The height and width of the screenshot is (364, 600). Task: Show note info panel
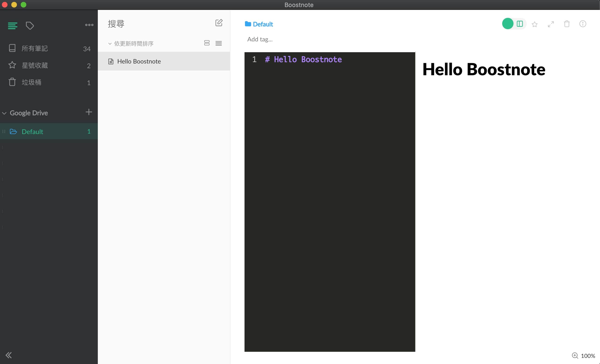pos(582,24)
